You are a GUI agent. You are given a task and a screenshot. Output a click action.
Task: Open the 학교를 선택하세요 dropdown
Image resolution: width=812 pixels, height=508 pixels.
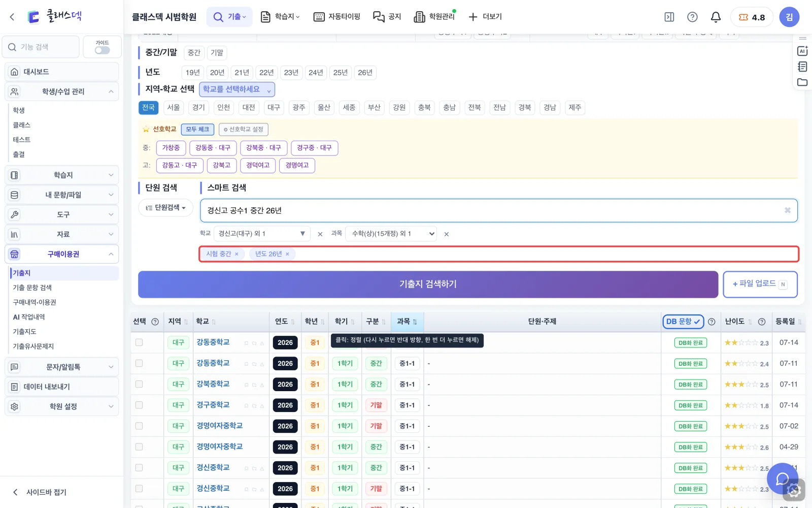coord(237,89)
